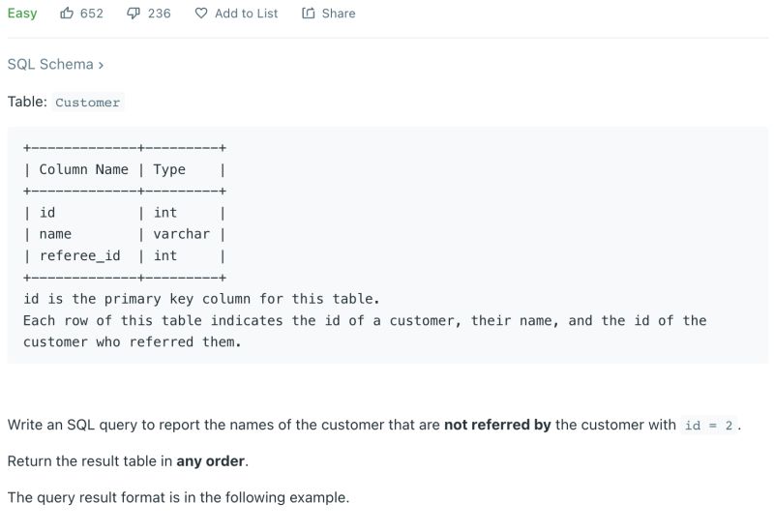Expand the SQL Schema section
Screen dimensions: 774x532
pos(55,64)
